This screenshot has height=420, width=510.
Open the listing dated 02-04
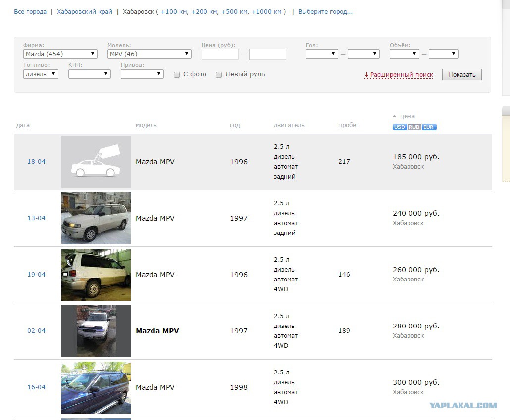(37, 331)
